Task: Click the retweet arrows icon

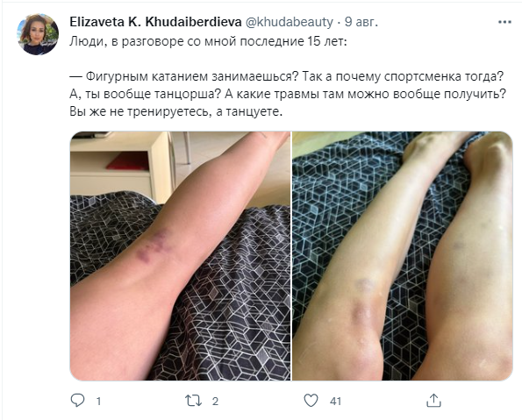Action: [193, 401]
